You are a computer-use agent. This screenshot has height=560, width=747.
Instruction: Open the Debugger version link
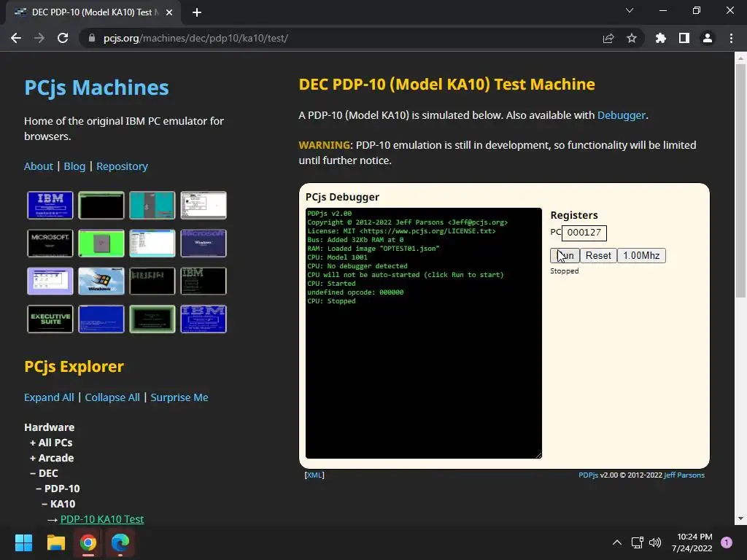(x=622, y=115)
